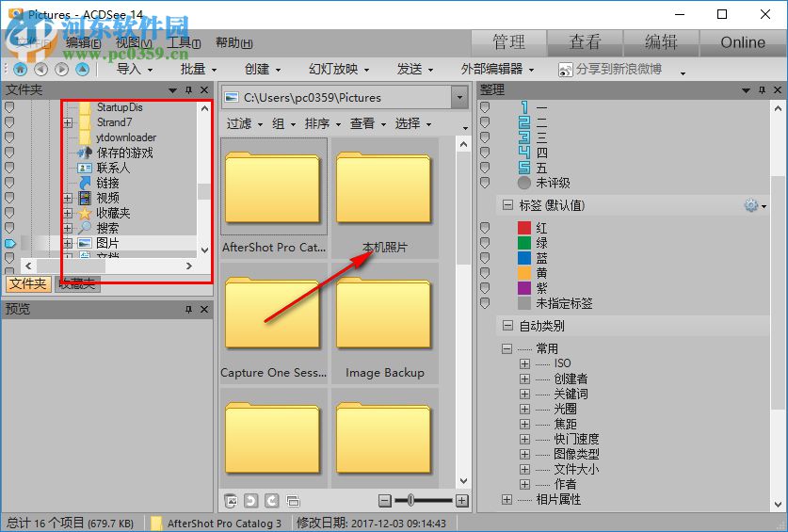Toggle the marker beside 蓝 label
Screen dimensions: 788x532
(x=485, y=258)
